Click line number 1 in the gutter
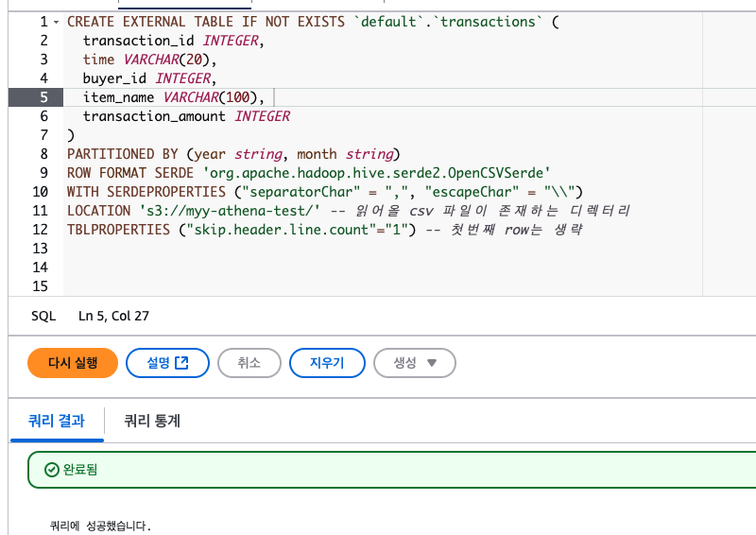The height and width of the screenshot is (535, 756). tap(43, 22)
